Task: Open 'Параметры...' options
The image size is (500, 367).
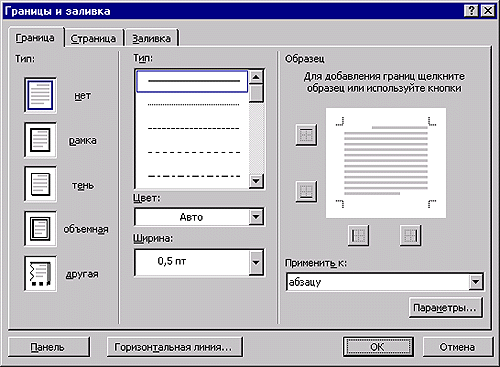Action: tap(445, 308)
